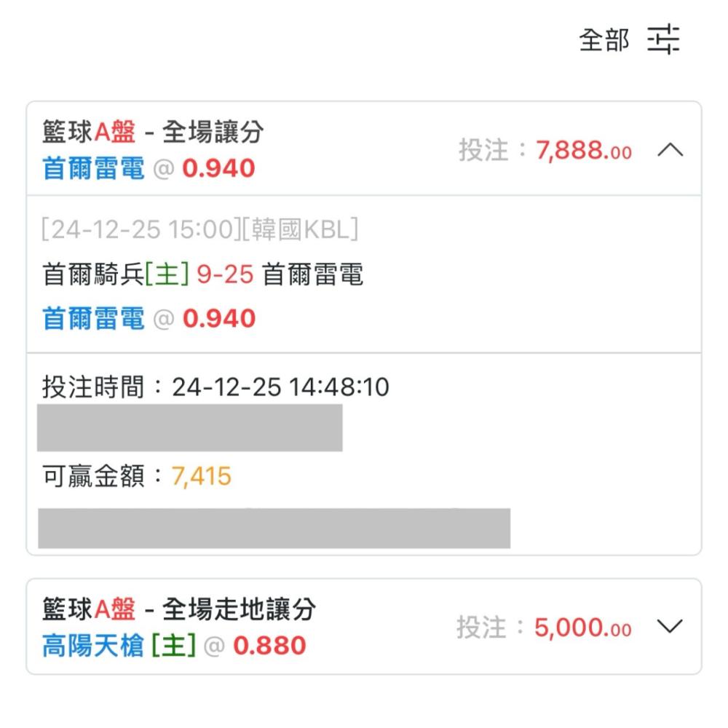Collapse the 首爾雷電 bet card chevron
The image size is (728, 728).
670,151
